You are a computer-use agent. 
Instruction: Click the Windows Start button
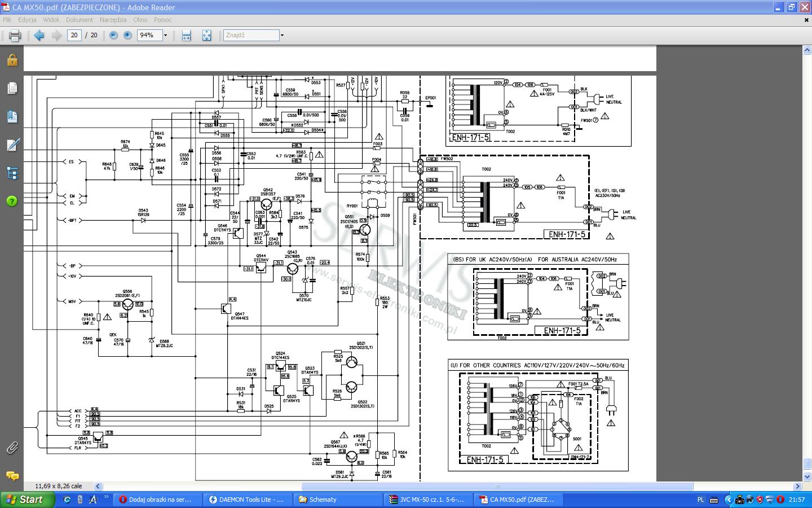tap(27, 500)
